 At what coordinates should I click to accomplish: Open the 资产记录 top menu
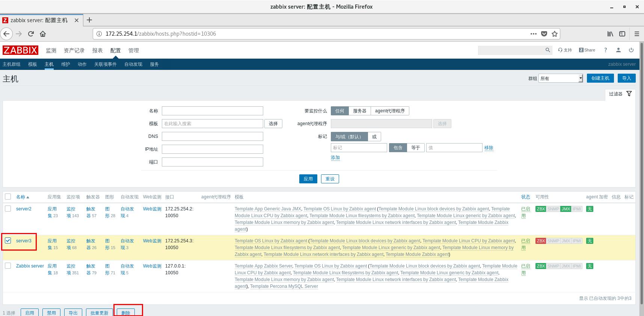[74, 50]
